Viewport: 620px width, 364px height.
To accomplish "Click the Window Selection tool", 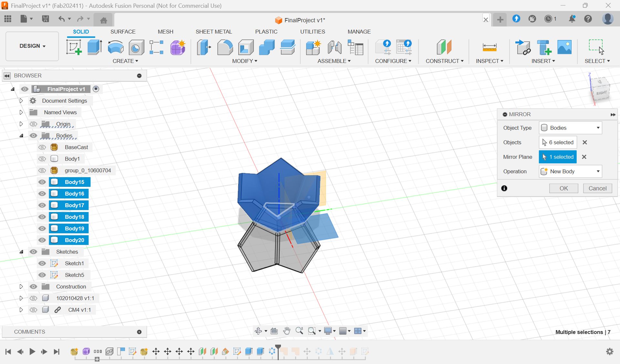I will [596, 47].
